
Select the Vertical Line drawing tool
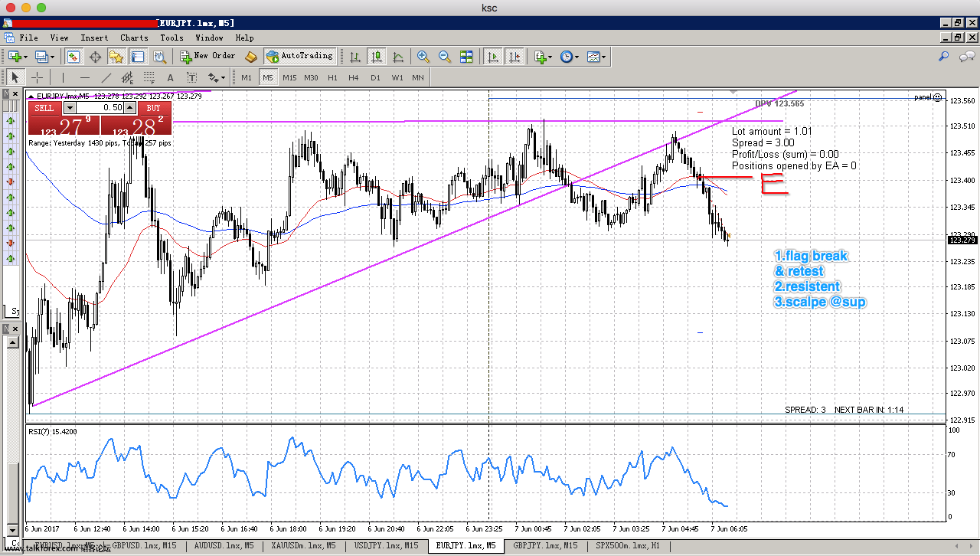[x=63, y=77]
